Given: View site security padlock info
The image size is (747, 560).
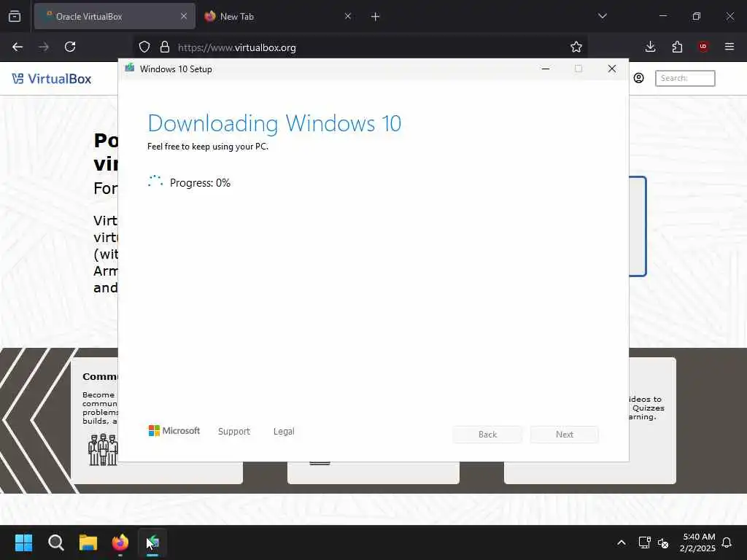Looking at the screenshot, I should coord(165,47).
